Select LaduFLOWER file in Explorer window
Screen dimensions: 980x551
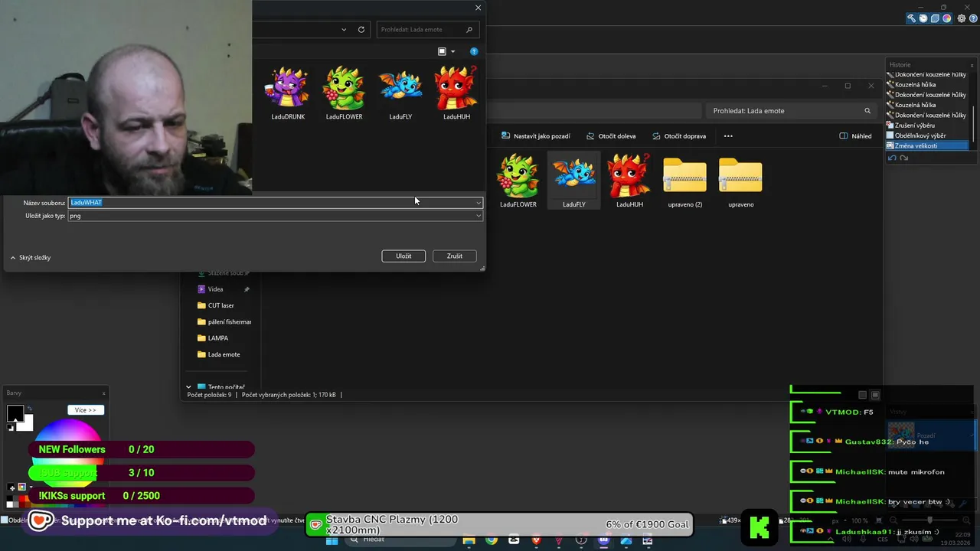[518, 181]
